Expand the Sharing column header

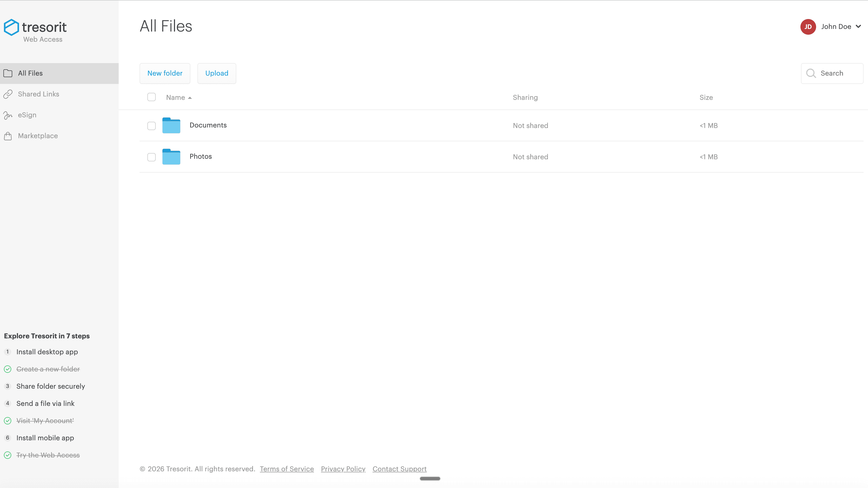pyautogui.click(x=525, y=97)
